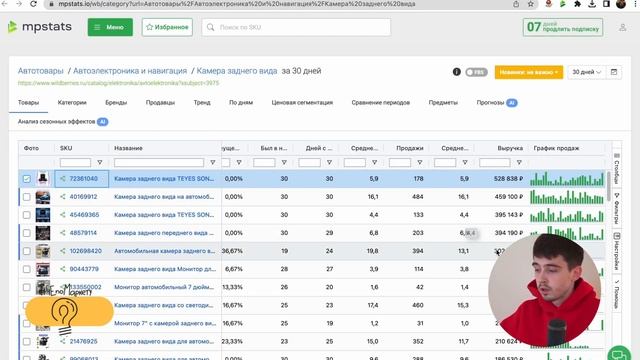The width and height of the screenshot is (640, 360).
Task: Open product thumbnail for SKU 40169912
Action: point(43,197)
